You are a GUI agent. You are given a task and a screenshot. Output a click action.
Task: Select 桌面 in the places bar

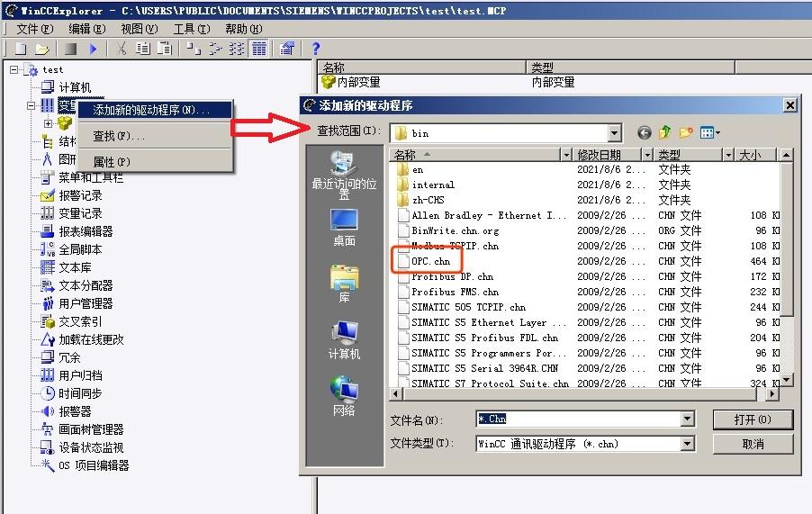click(x=345, y=227)
